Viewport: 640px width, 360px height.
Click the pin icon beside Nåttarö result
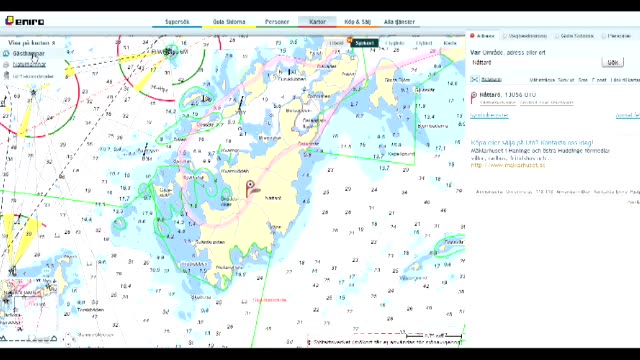tap(473, 98)
